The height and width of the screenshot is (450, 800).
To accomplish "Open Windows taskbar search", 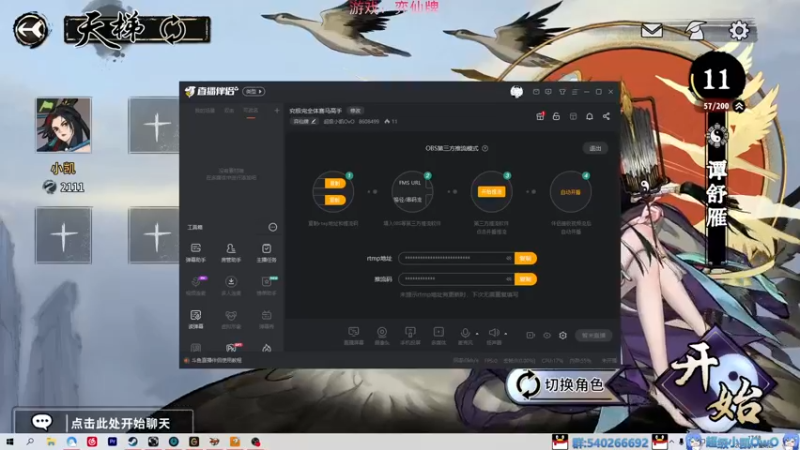I will pyautogui.click(x=30, y=442).
